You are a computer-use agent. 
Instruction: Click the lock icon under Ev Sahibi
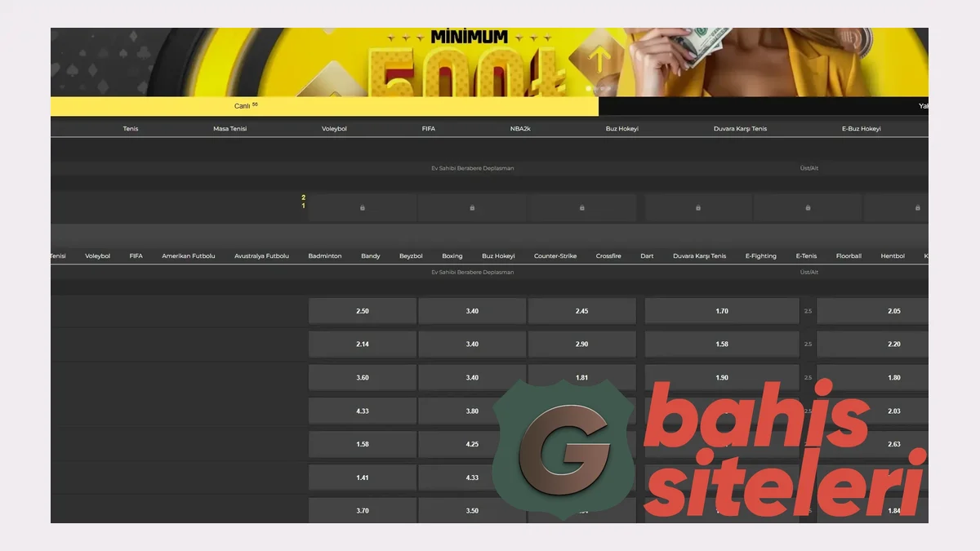coord(363,208)
